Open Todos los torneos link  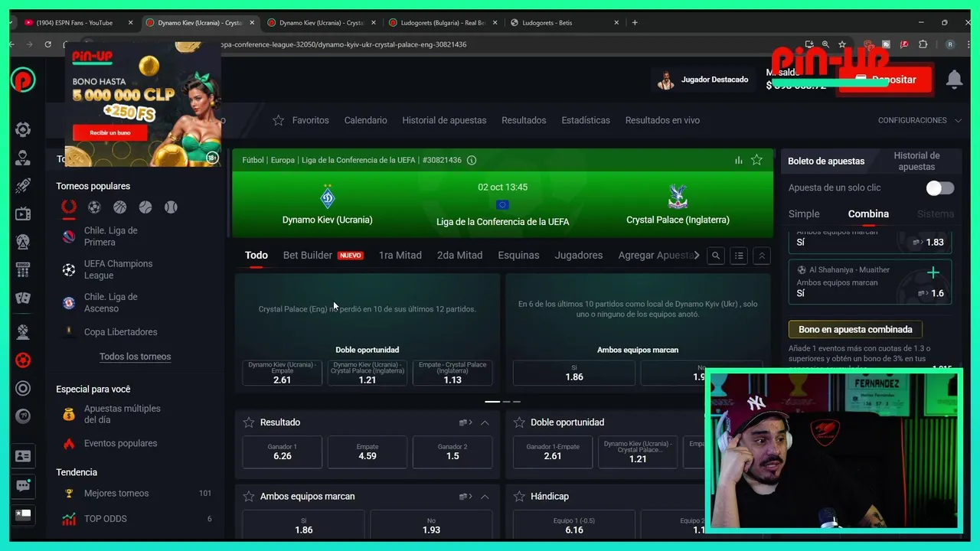pos(135,357)
